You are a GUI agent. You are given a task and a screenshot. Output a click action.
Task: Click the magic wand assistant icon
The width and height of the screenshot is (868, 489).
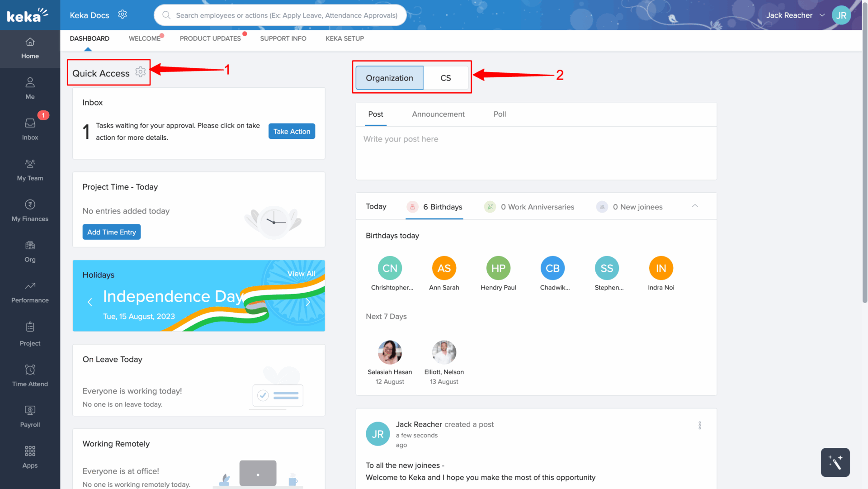tap(835, 462)
